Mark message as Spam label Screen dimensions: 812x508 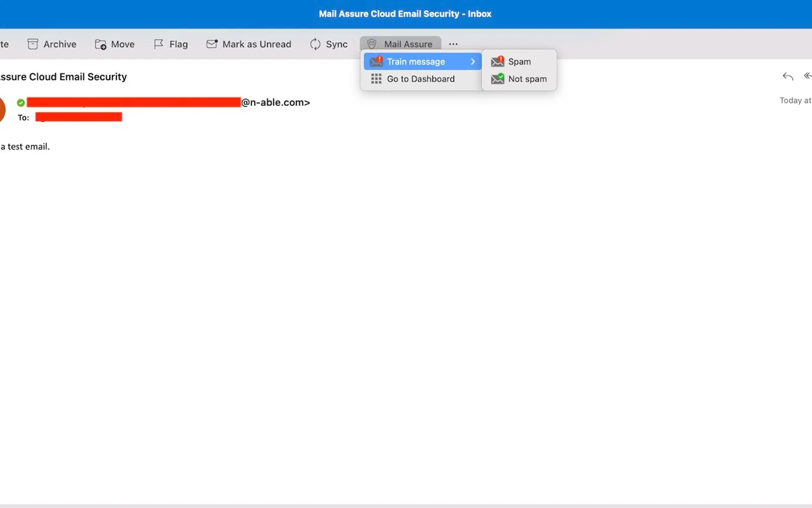[x=520, y=61]
